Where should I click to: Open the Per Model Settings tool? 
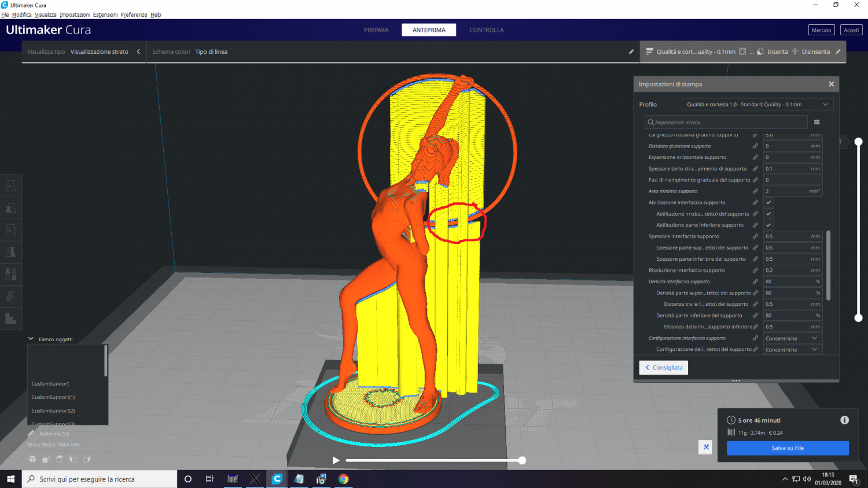pyautogui.click(x=10, y=274)
